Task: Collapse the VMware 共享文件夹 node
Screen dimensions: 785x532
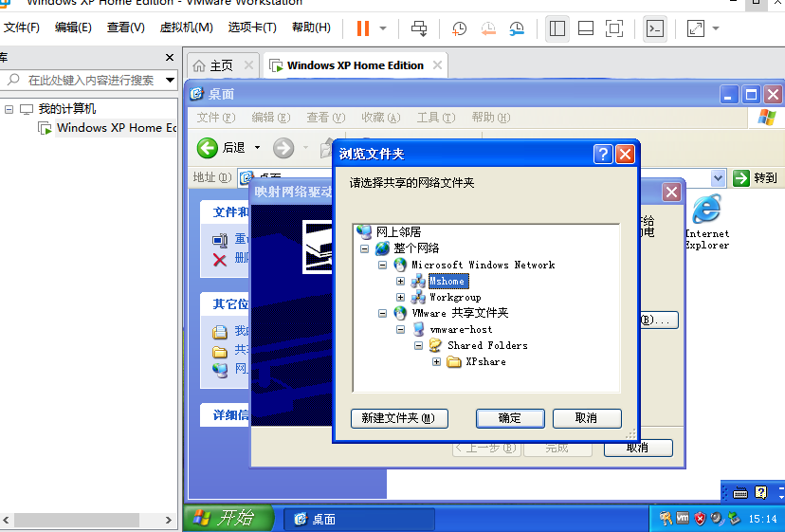Action: point(382,314)
